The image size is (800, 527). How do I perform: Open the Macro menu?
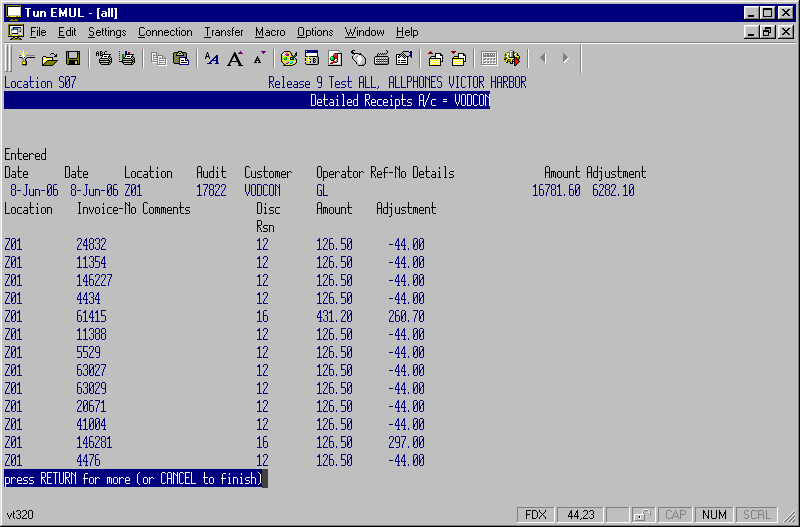270,32
